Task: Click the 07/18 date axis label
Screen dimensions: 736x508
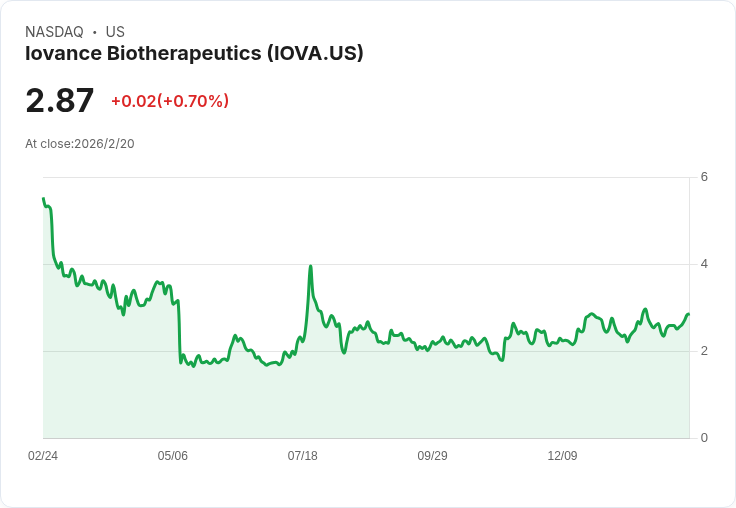Action: point(302,456)
